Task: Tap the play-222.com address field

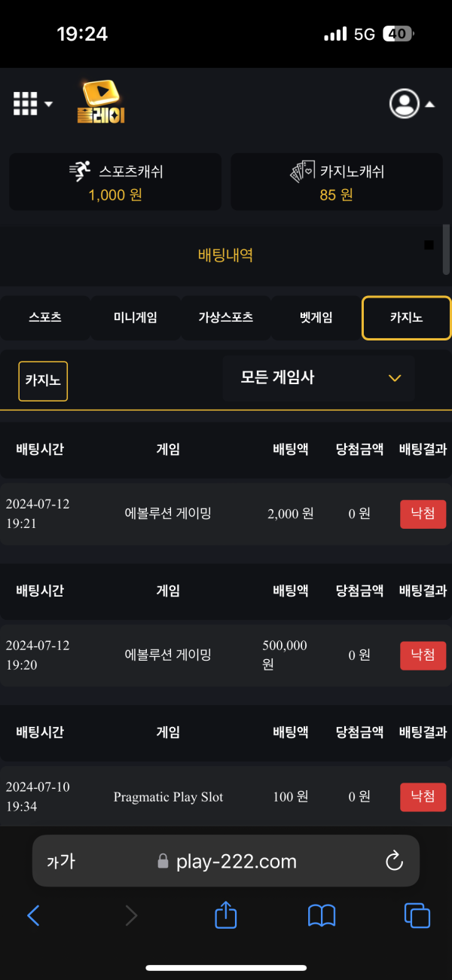Action: tap(226, 861)
